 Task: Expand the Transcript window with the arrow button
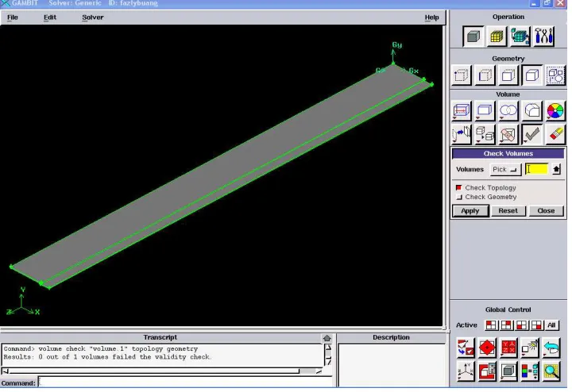(327, 338)
